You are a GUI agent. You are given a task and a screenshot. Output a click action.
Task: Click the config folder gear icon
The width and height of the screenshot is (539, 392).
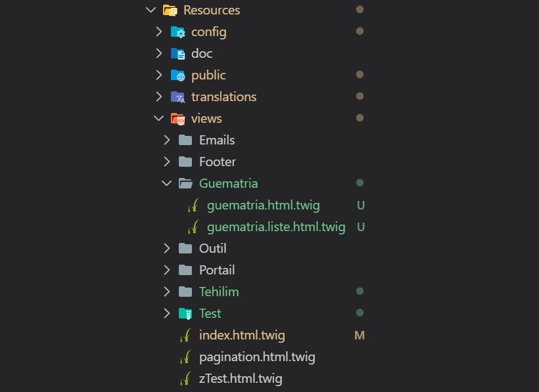tap(178, 32)
